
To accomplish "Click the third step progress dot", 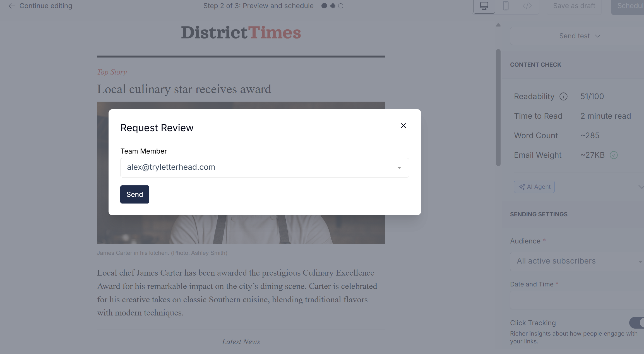I will tap(341, 6).
